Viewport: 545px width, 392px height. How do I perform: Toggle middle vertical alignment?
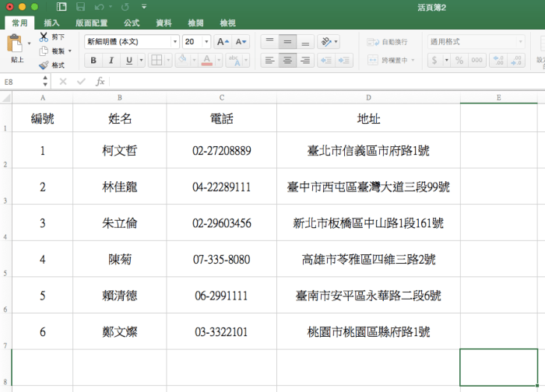pyautogui.click(x=287, y=42)
